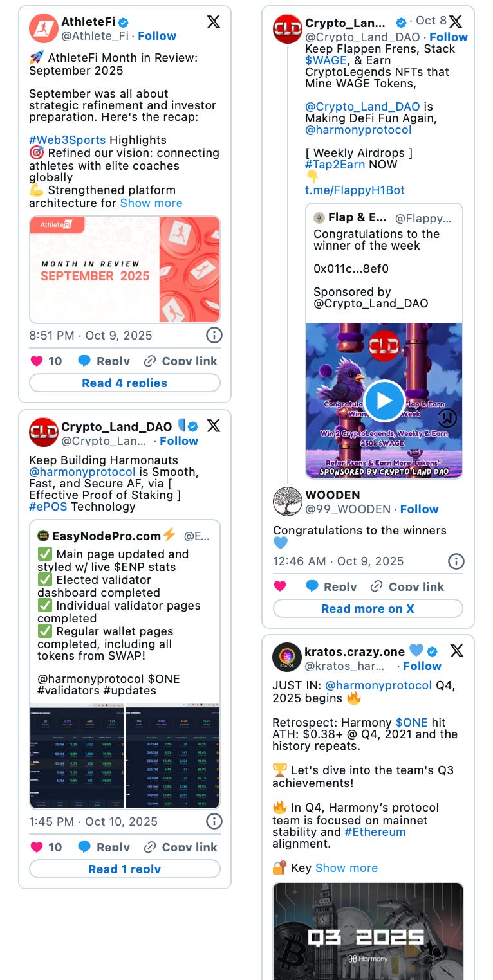
Task: Click the WOODEN tree profile avatar
Action: tap(287, 502)
